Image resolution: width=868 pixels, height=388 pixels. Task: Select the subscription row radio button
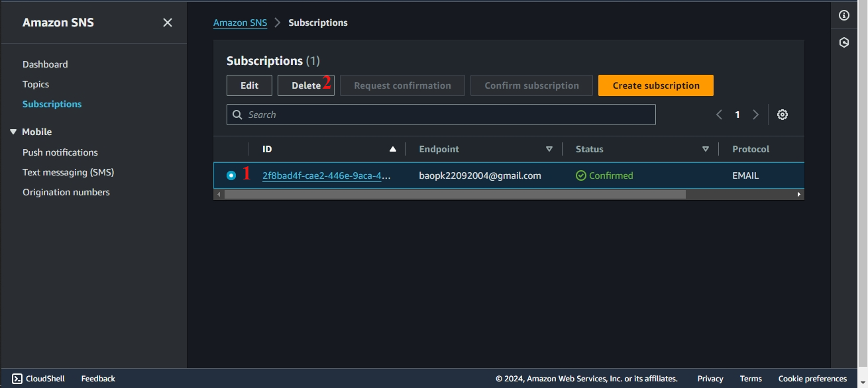click(231, 175)
